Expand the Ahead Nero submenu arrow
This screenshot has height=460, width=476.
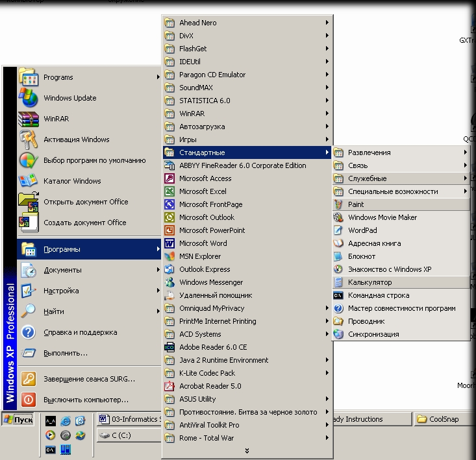click(x=327, y=23)
